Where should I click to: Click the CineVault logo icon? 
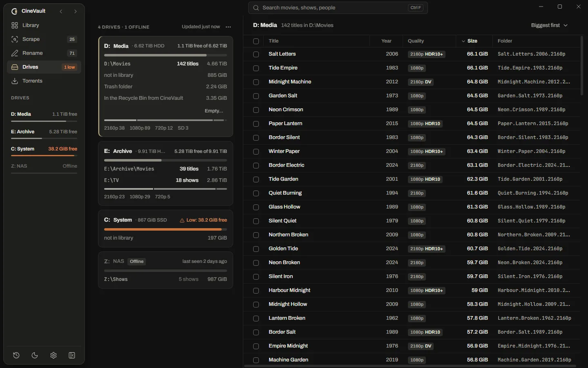pyautogui.click(x=14, y=11)
